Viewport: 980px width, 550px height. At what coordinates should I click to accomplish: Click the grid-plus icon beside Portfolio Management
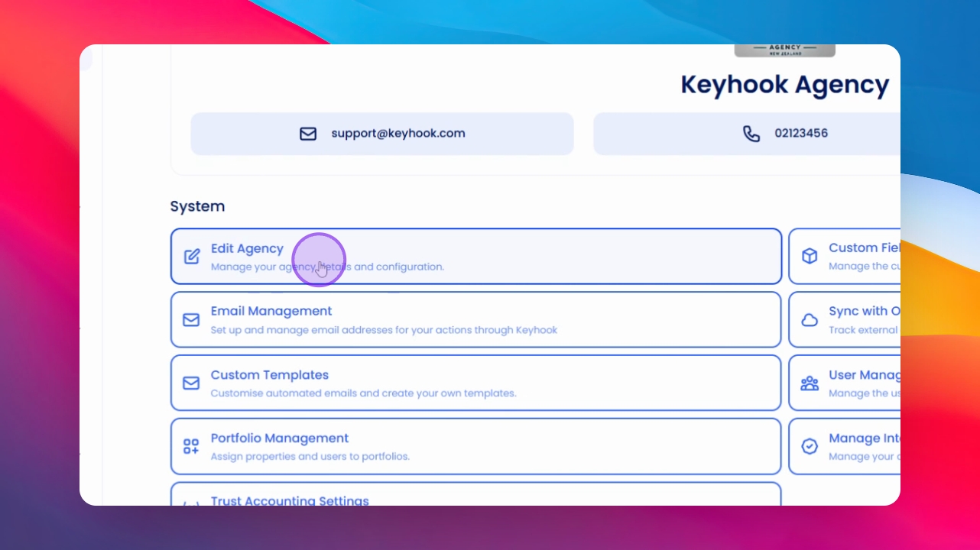pos(191,447)
